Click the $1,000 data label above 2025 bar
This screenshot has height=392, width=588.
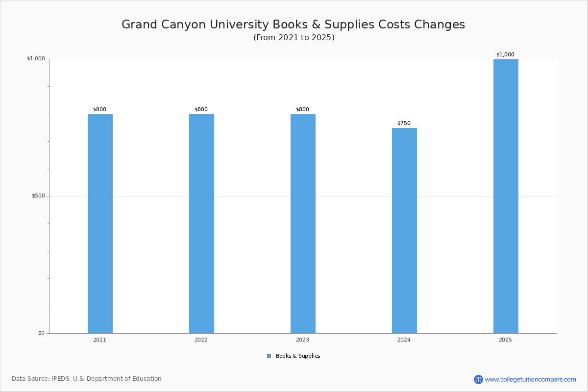click(x=505, y=55)
